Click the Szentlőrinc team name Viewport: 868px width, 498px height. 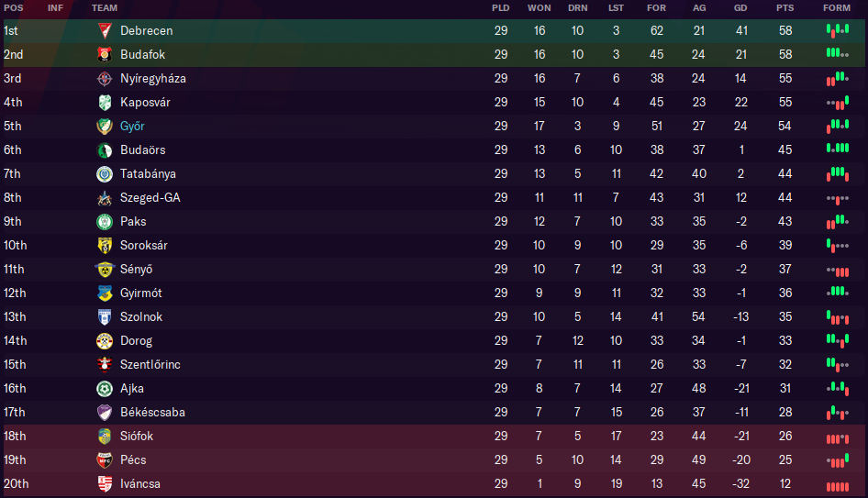click(150, 364)
